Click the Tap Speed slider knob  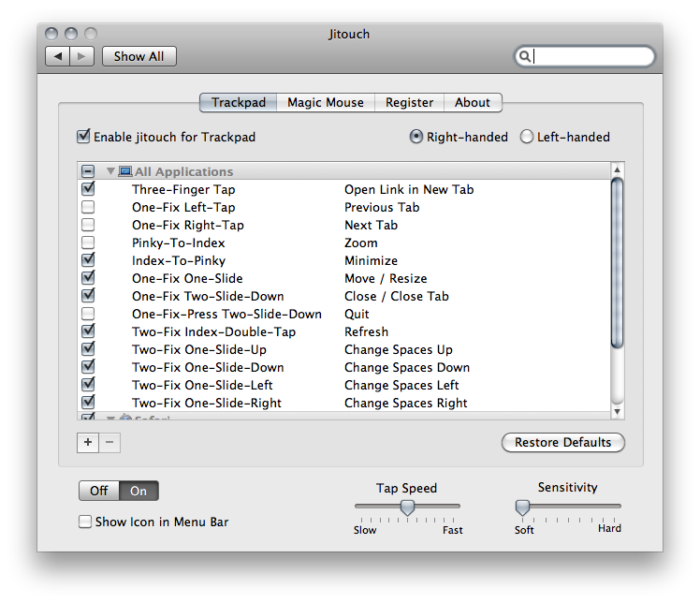pos(407,507)
